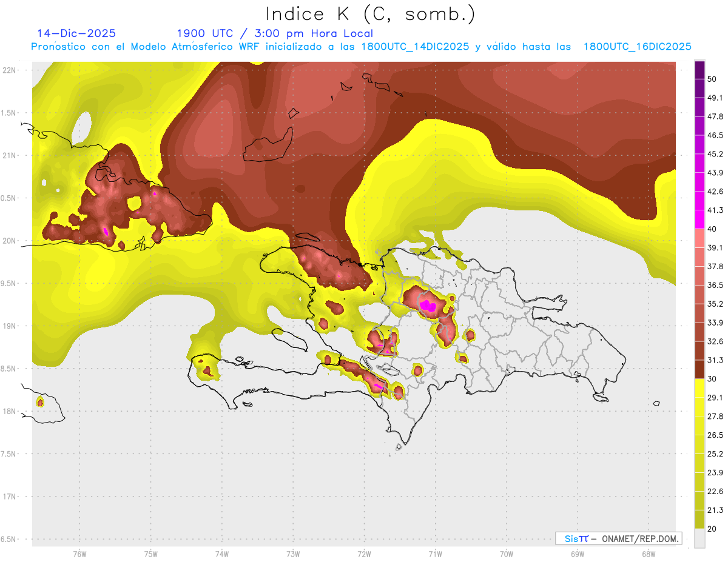Click the legend value '37.8'

(x=715, y=266)
